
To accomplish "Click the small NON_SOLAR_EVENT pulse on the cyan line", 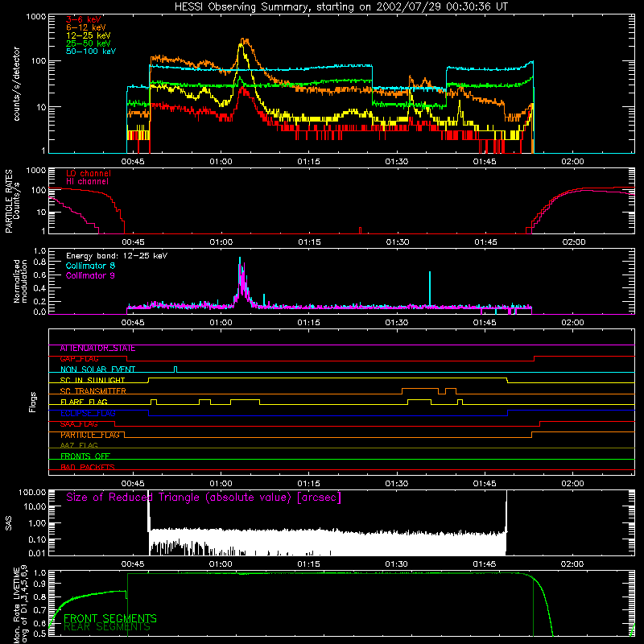I will tap(175, 369).
